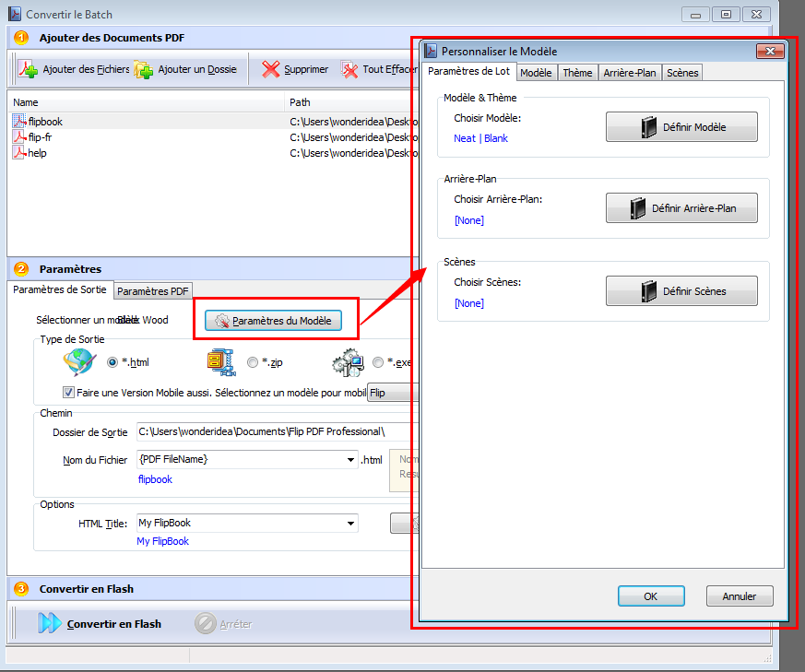Toggle the Faire une Version Mobile checkbox
Viewport: 805px width, 672px height.
68,392
